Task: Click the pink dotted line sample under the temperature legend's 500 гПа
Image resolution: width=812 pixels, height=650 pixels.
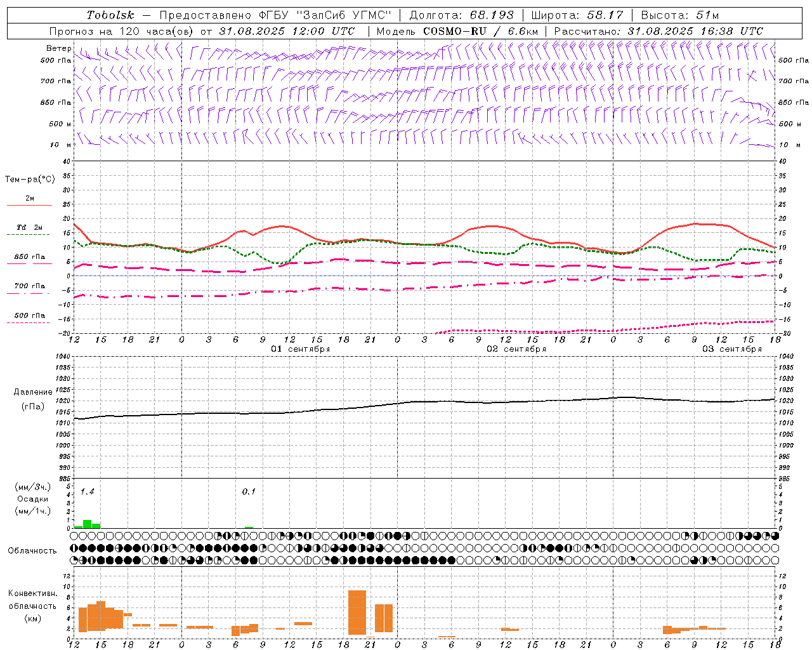Action: click(x=28, y=322)
